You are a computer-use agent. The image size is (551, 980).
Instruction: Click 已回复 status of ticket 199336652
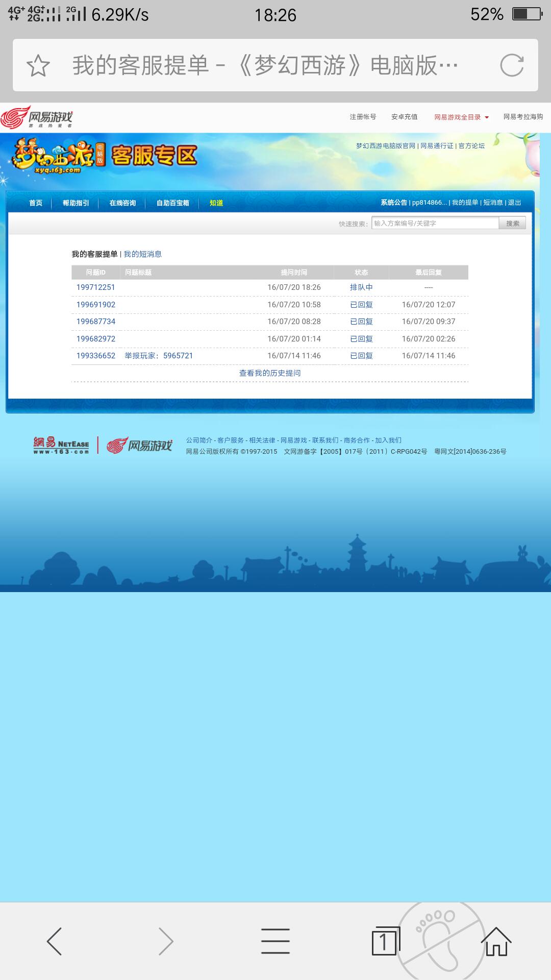(x=361, y=356)
